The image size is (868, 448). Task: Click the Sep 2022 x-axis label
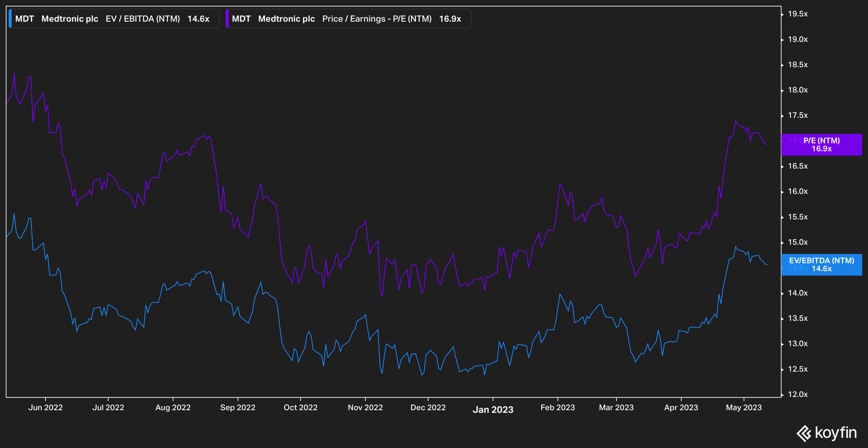pos(237,408)
